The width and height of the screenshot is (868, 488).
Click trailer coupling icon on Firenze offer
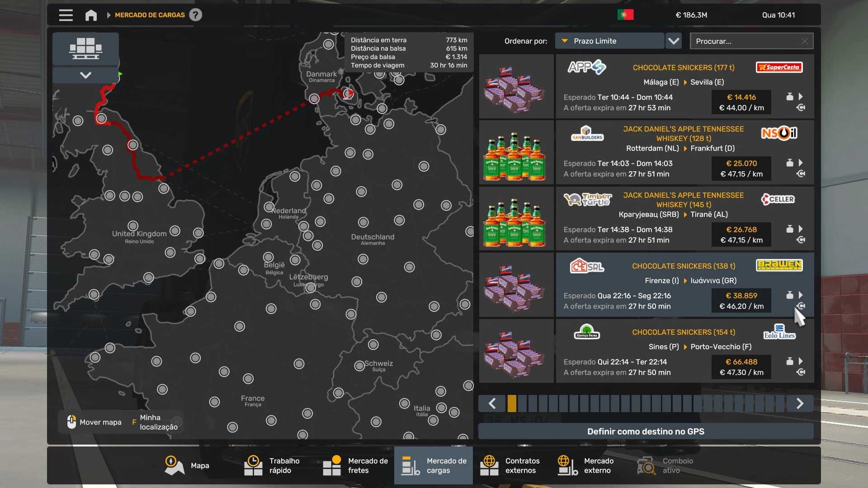(801, 306)
